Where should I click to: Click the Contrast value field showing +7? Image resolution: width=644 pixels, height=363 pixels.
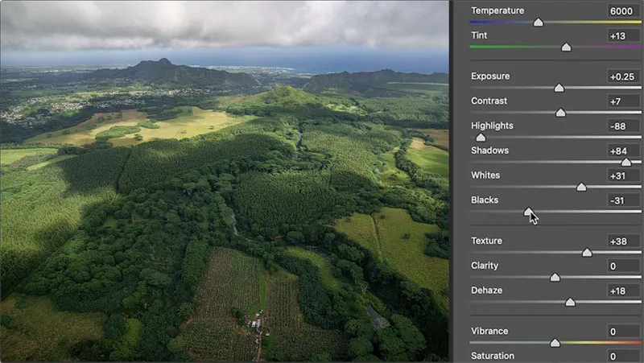pos(624,101)
